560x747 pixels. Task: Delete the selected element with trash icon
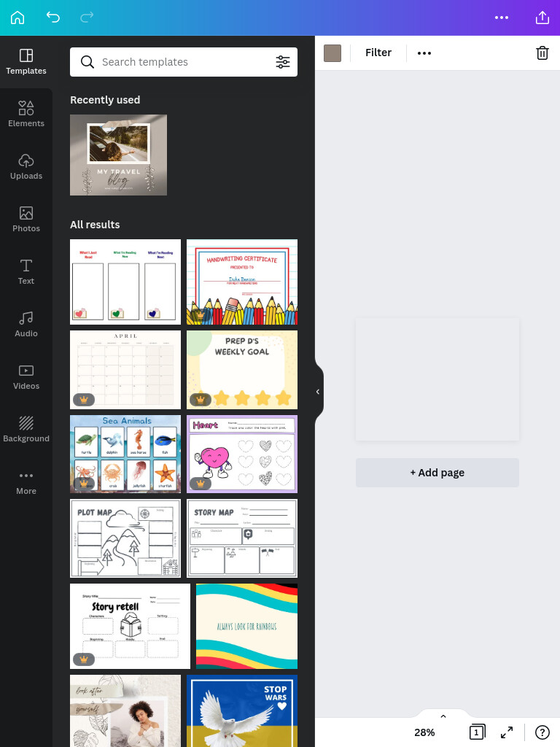542,53
